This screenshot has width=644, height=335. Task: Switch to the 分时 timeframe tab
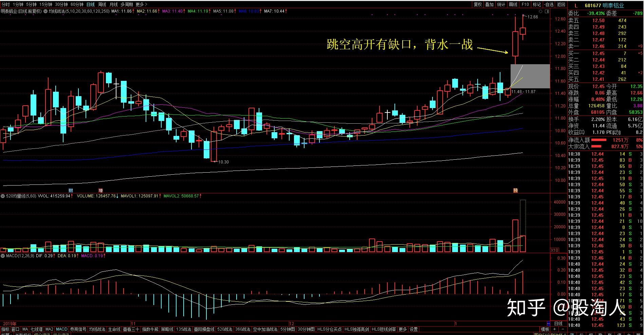click(6, 4)
